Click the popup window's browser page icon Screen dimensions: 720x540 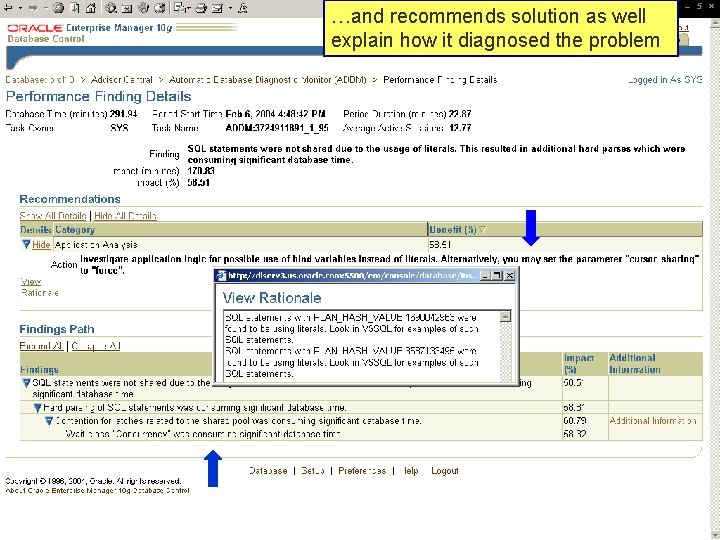(222, 276)
